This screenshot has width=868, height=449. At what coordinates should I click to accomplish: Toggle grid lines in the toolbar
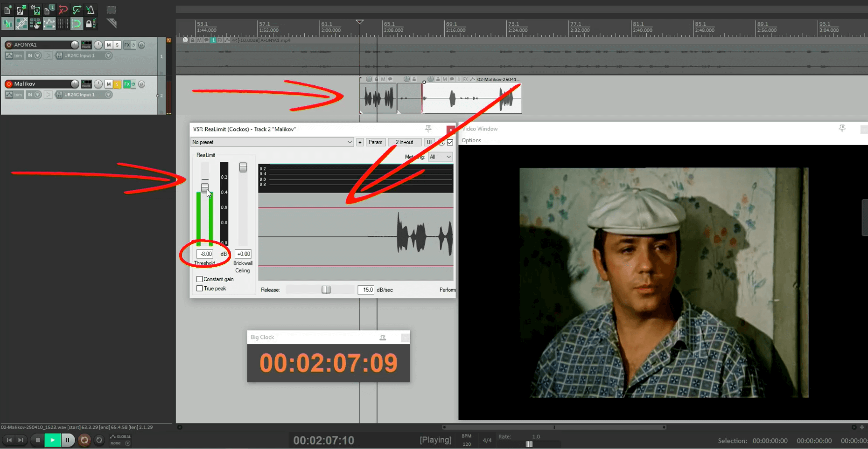click(x=63, y=23)
